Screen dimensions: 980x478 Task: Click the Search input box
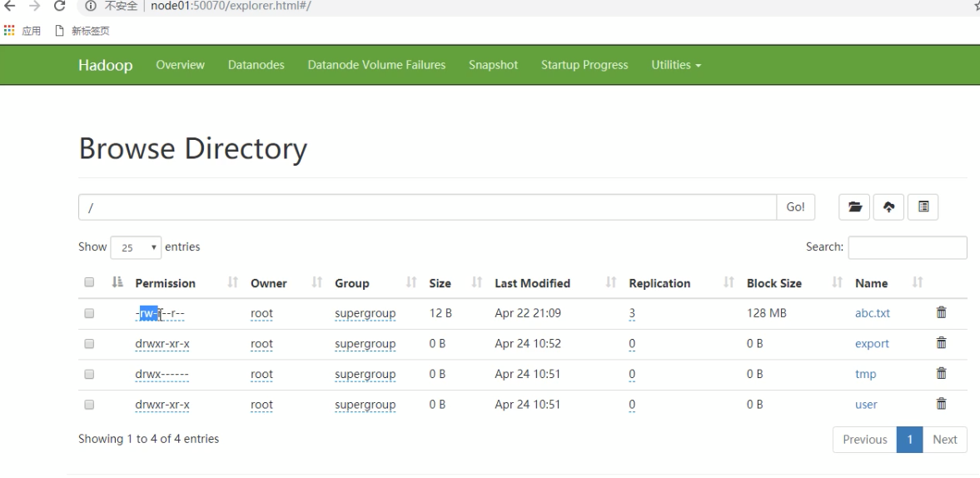(x=908, y=247)
